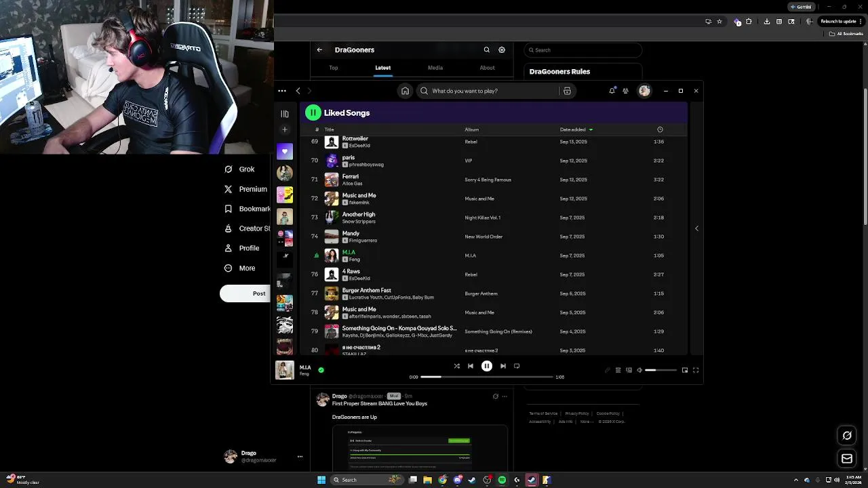Open Liked Songs heart tile in sidebar
The width and height of the screenshot is (868, 488).
pos(285,152)
